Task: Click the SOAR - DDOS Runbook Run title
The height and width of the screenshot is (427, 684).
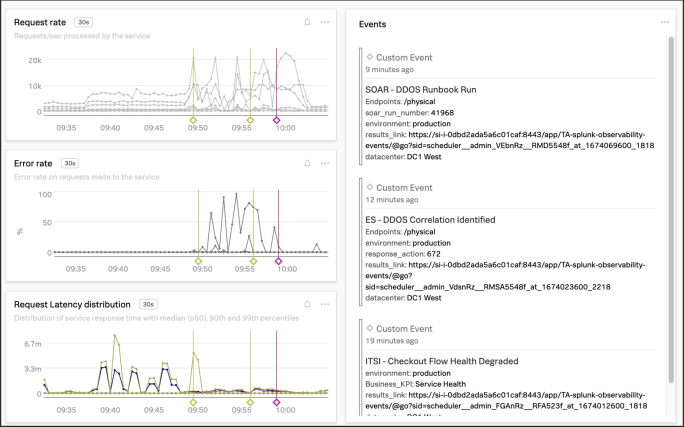Action: coord(421,89)
